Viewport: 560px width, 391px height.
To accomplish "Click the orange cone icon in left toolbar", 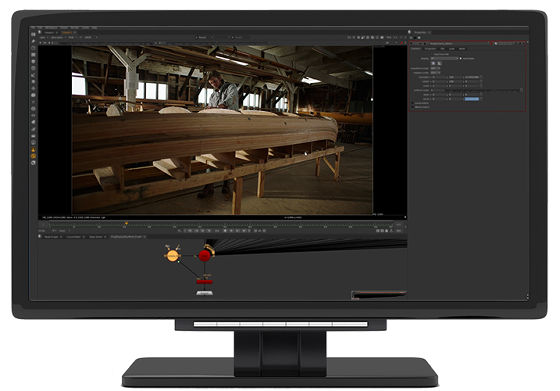I will point(33,150).
